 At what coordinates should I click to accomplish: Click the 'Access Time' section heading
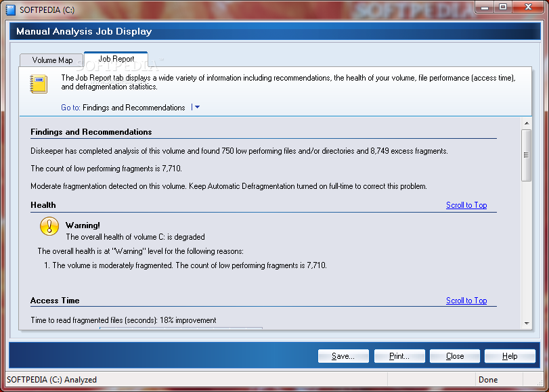point(55,300)
